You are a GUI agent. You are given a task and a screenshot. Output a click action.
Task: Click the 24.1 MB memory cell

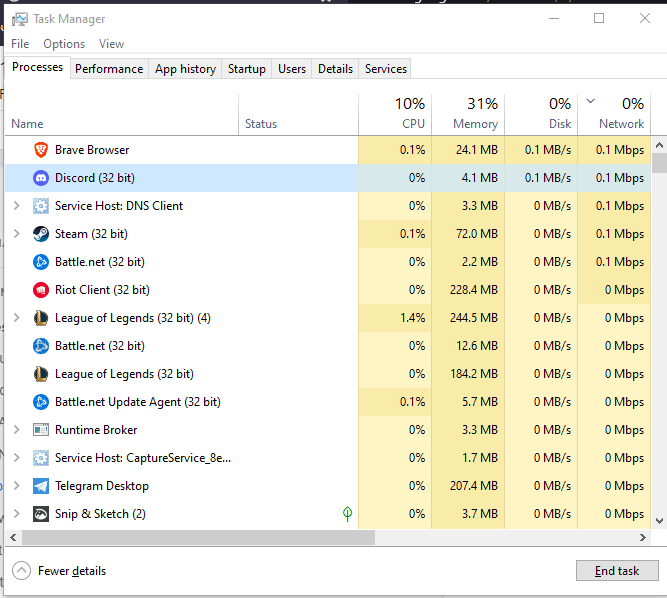tap(468, 150)
